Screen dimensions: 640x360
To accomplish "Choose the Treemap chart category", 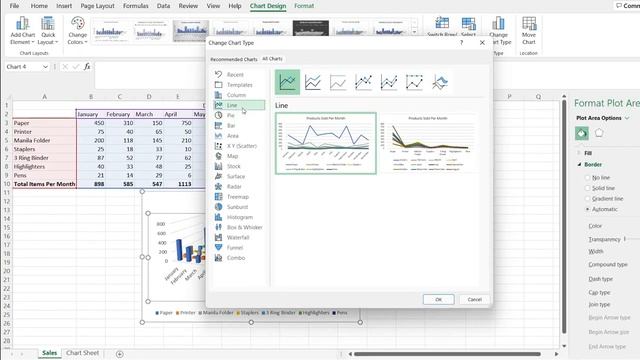I will (239, 197).
